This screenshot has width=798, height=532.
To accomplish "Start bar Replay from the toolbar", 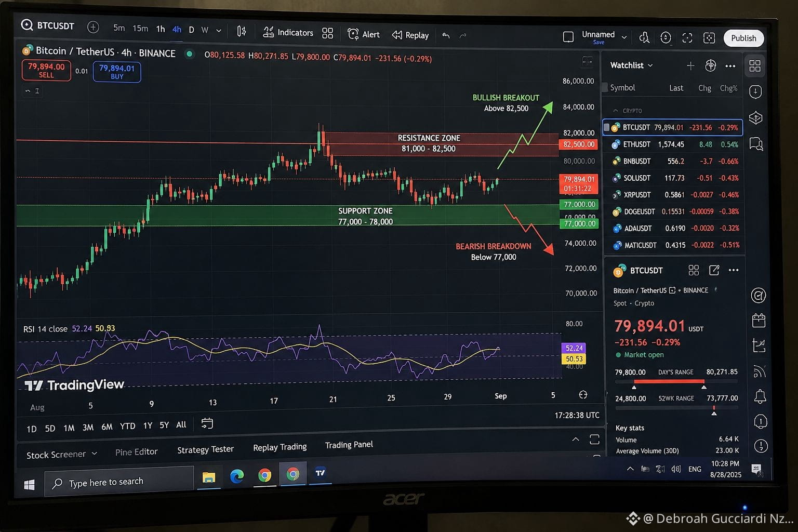I will click(x=410, y=35).
